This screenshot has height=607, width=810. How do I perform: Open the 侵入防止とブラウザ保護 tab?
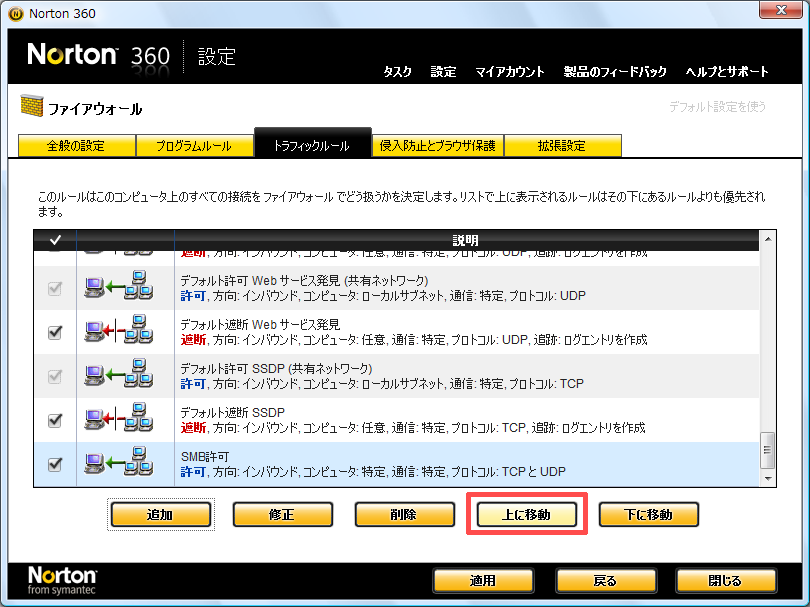437,146
